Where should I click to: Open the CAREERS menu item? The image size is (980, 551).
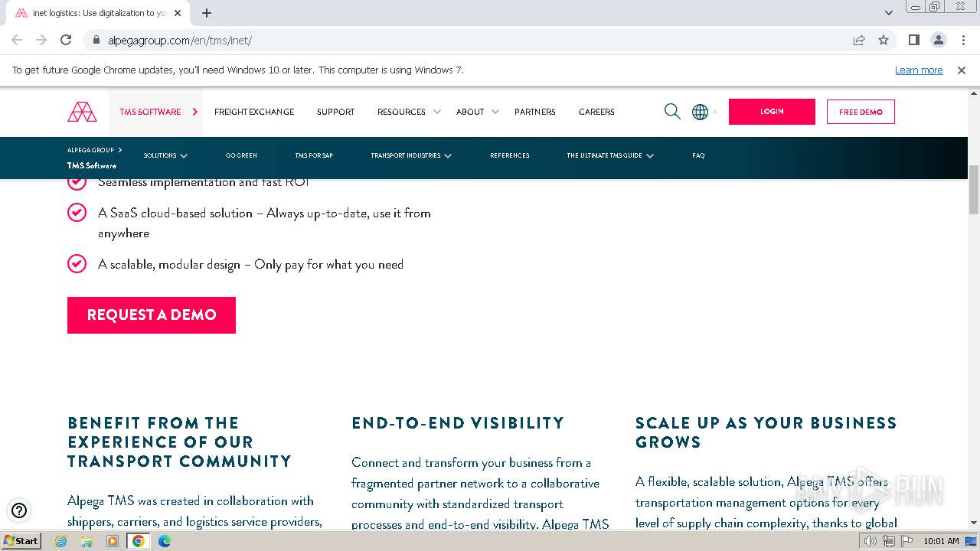tap(596, 112)
